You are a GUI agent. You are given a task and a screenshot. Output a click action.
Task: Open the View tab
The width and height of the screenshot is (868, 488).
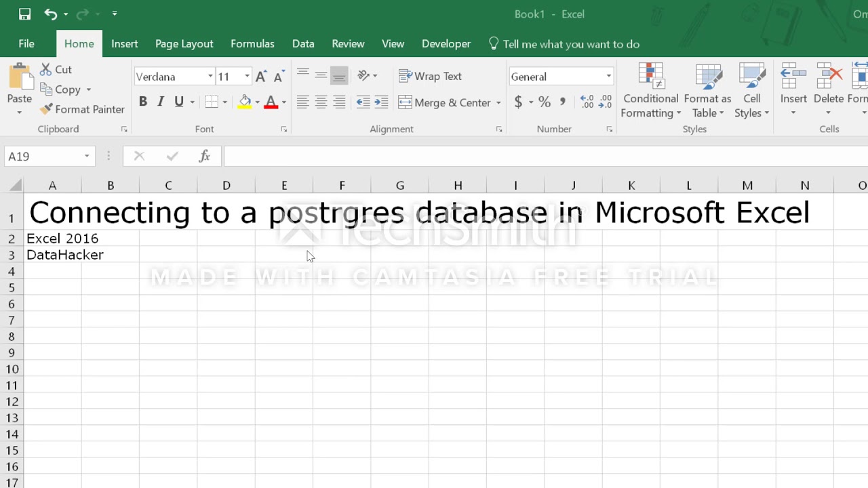point(393,43)
